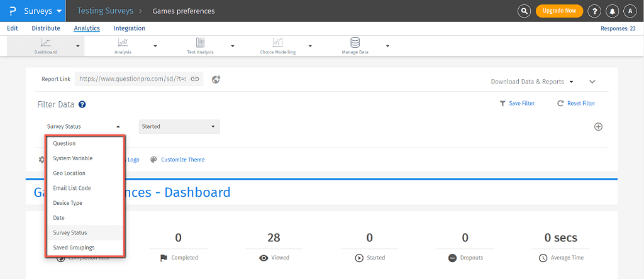The image size is (644, 279).
Task: Click the Manage Data database icon
Action: pos(355,43)
